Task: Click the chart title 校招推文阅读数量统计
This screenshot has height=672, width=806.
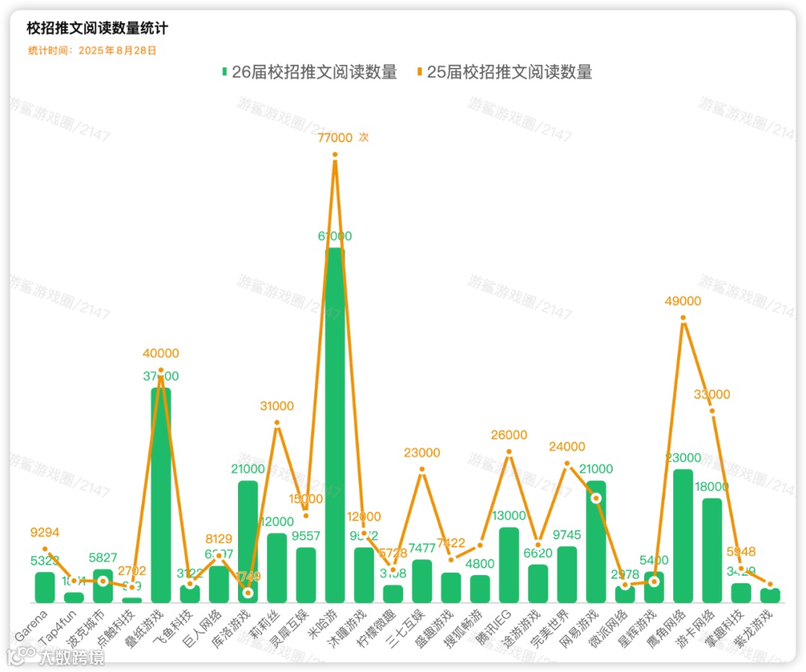Action: click(97, 28)
